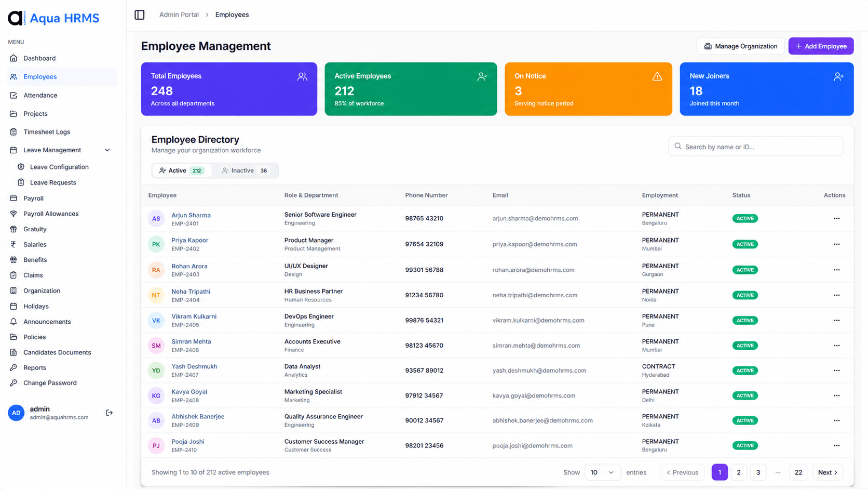Click the Role & Department column header

pos(311,195)
